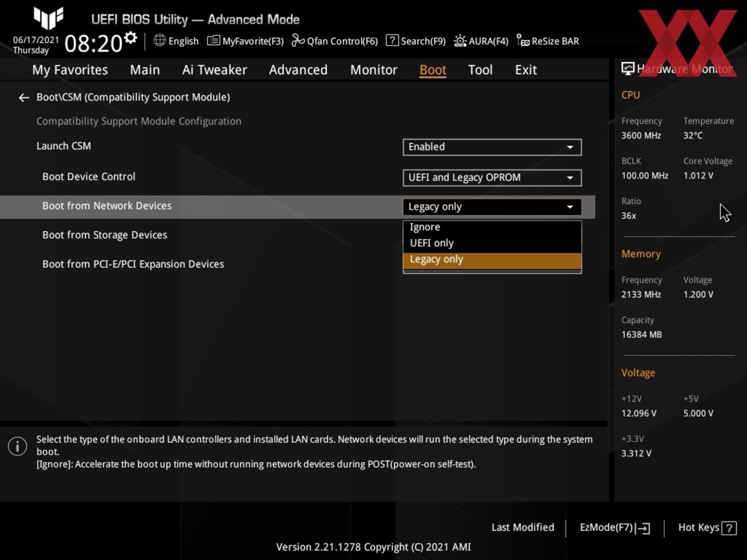Switch to My Favorites tab
Screen dimensions: 747x560
(70, 70)
